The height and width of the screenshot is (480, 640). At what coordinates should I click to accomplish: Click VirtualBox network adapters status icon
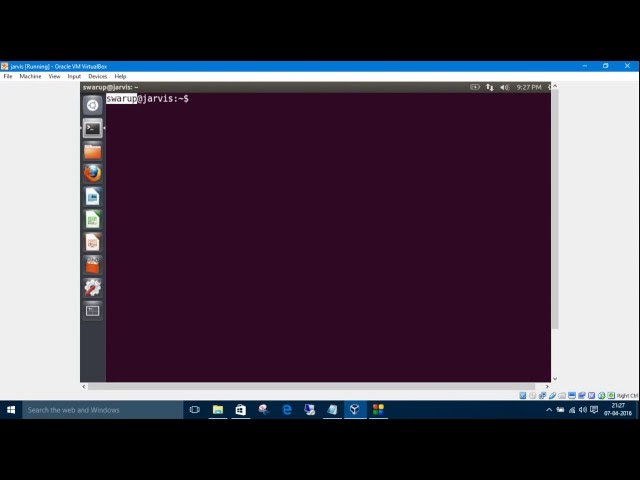[542, 395]
